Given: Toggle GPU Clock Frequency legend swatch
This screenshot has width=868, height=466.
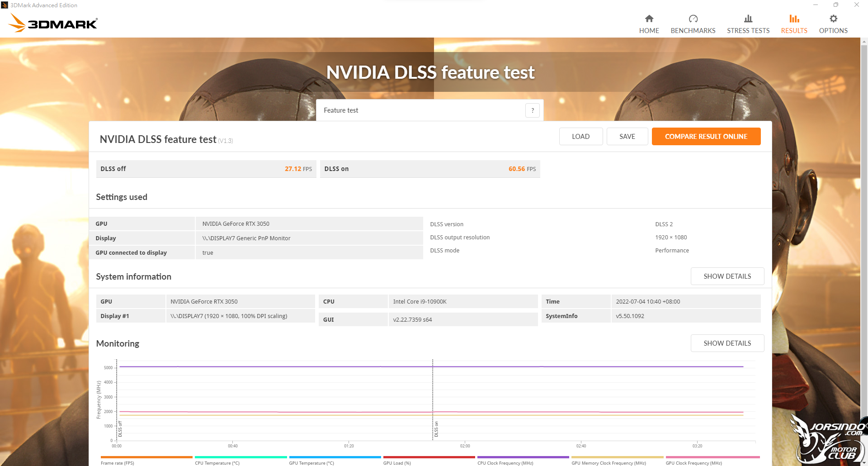Looking at the screenshot, I should 712,457.
